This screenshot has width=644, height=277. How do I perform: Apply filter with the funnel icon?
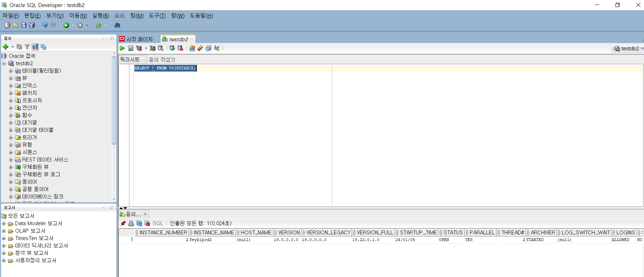pyautogui.click(x=27, y=47)
